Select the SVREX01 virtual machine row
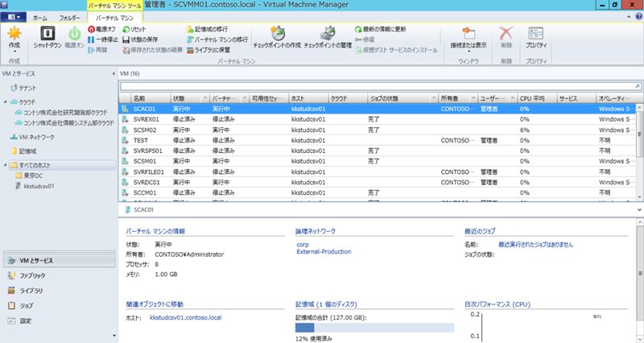The width and height of the screenshot is (644, 343). click(378, 119)
